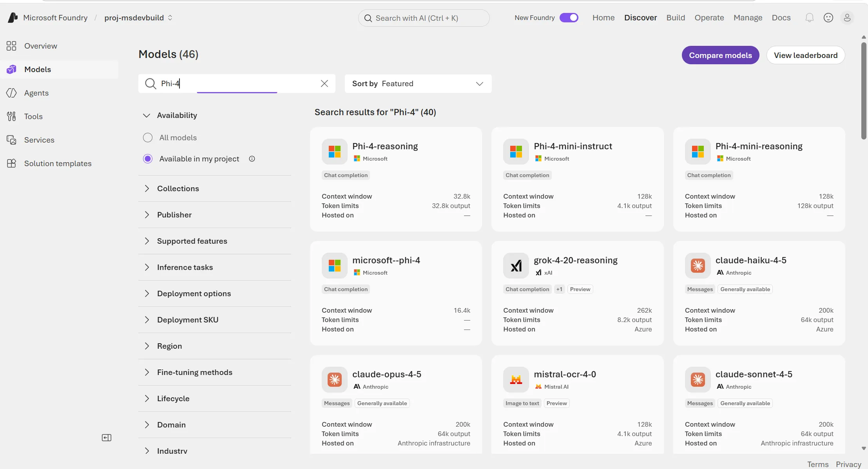
Task: Open the notifications bell icon
Action: click(809, 18)
